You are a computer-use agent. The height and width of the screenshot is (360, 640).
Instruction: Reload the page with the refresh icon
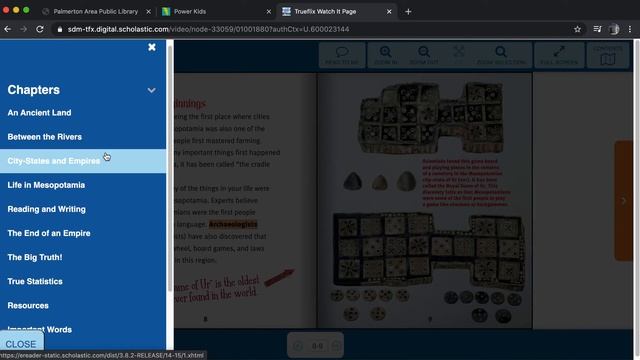40,29
